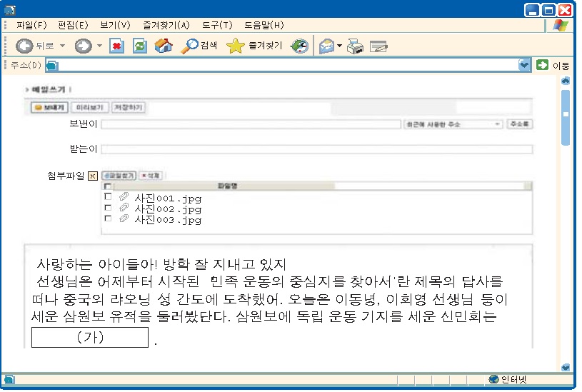Open the 파일(F) menu

click(31, 25)
